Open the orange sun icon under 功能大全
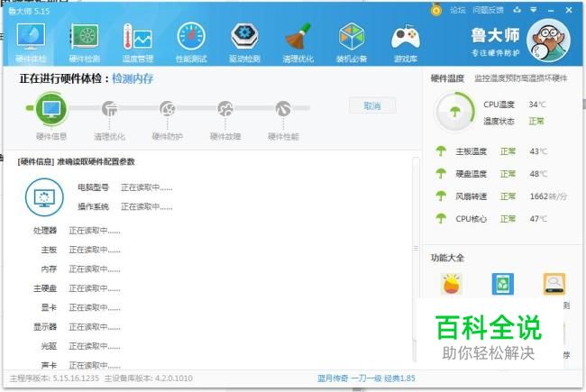This screenshot has height=392, width=586. [452, 284]
